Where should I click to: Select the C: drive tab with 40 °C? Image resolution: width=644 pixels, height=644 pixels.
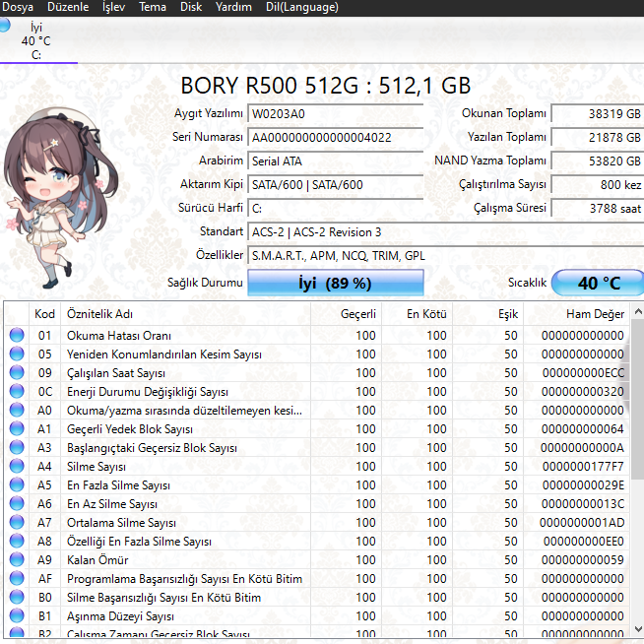click(36, 41)
